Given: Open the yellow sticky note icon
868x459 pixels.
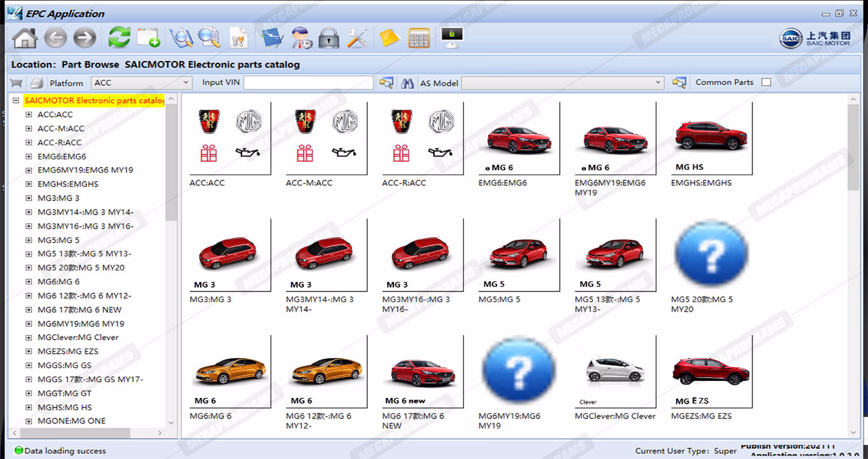Looking at the screenshot, I should pos(389,38).
